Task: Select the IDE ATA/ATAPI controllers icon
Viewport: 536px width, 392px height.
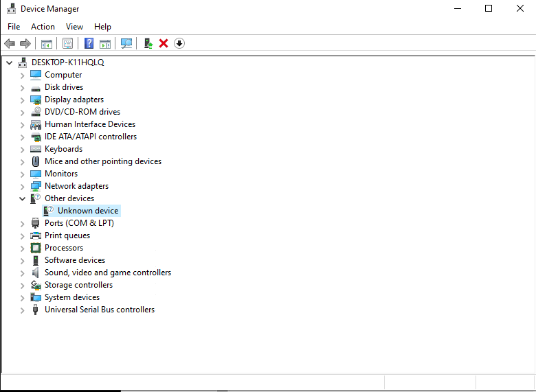Action: (x=36, y=137)
